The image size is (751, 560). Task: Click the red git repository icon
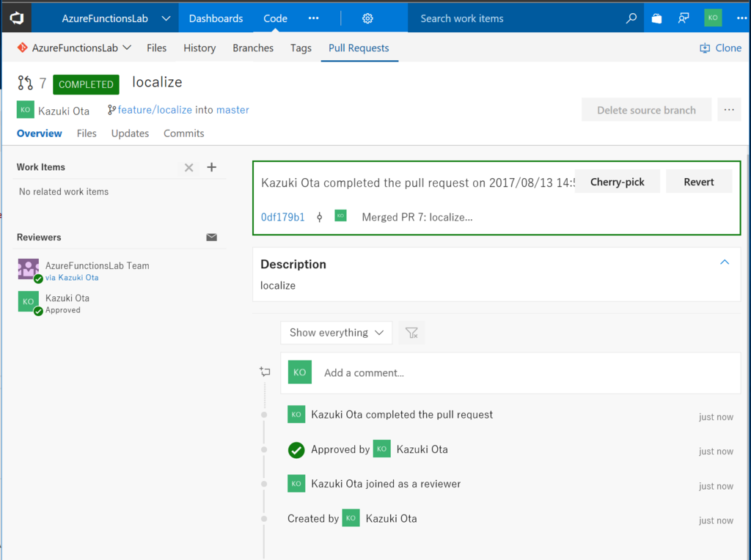[x=23, y=48]
